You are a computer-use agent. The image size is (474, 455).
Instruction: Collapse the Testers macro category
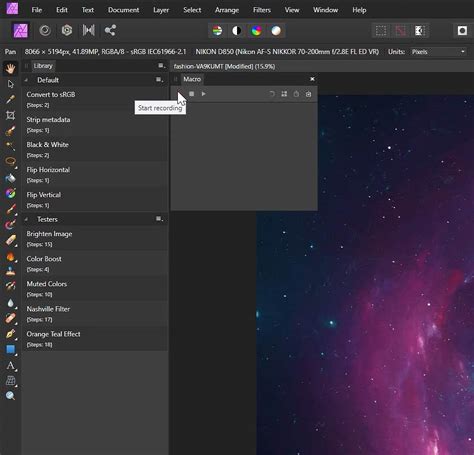(26, 219)
